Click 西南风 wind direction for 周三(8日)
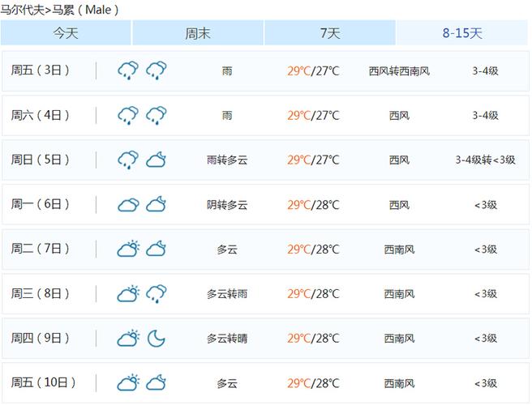This screenshot has width=532, height=405. tap(399, 294)
